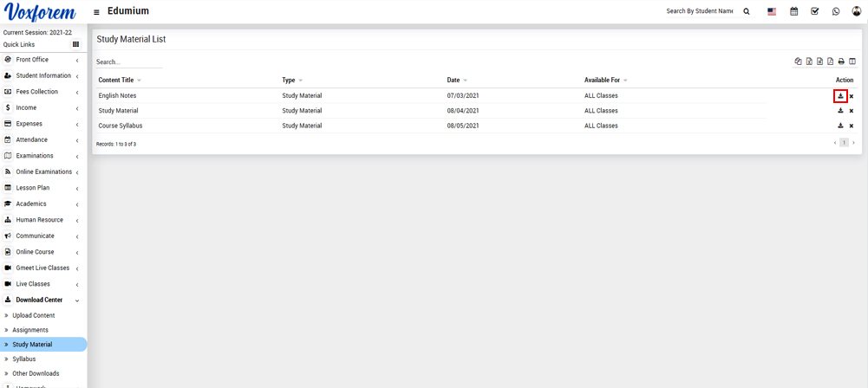Delete the Course Syllabus row
This screenshot has height=388, width=868.
coord(852,126)
